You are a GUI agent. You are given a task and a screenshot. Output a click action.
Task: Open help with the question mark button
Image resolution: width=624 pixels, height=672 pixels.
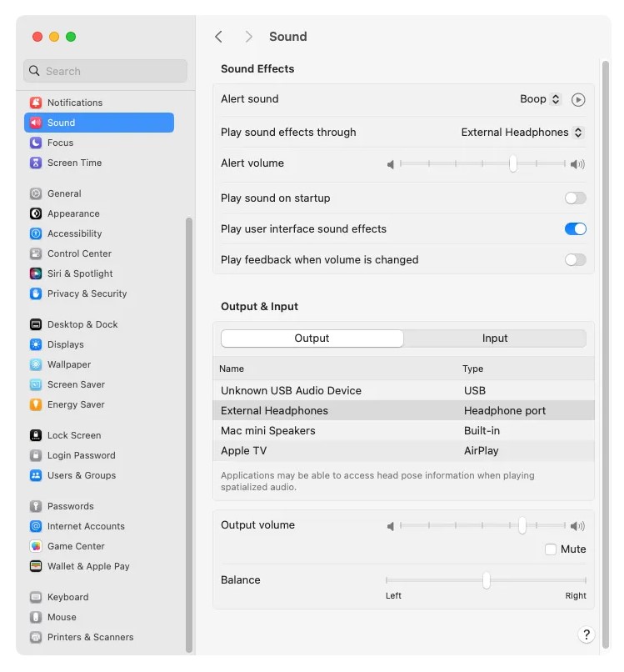pos(587,634)
